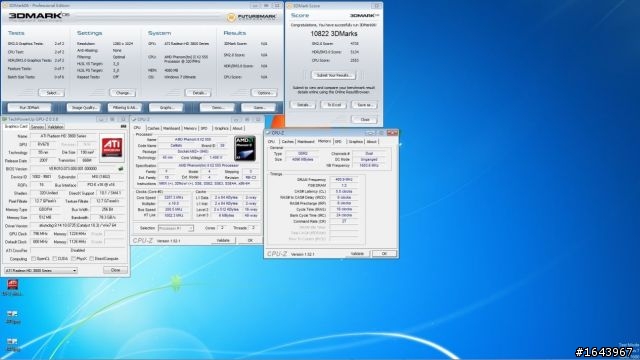Viewport: 640px width, 360px height.
Task: Click the Image Quality button
Action: pos(84,108)
